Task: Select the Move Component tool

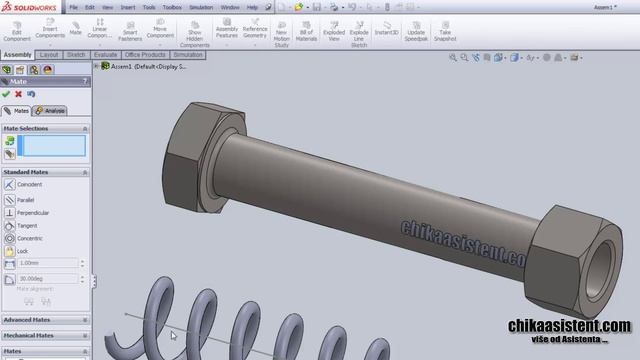Action: click(160, 28)
